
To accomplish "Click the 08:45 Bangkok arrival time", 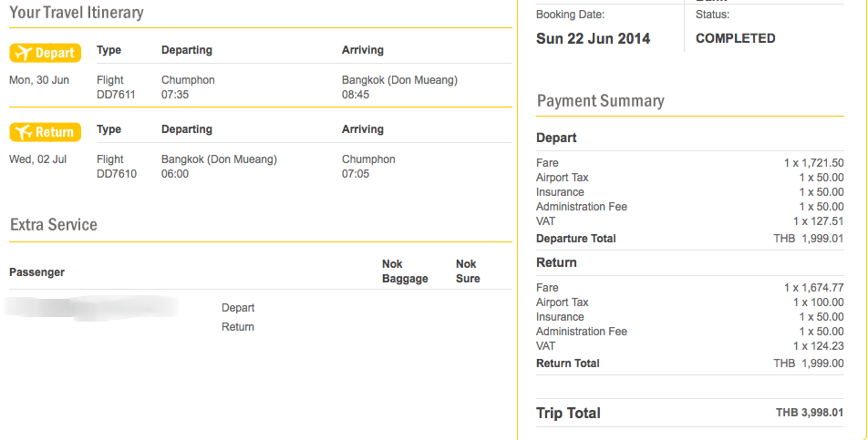I will (356, 95).
